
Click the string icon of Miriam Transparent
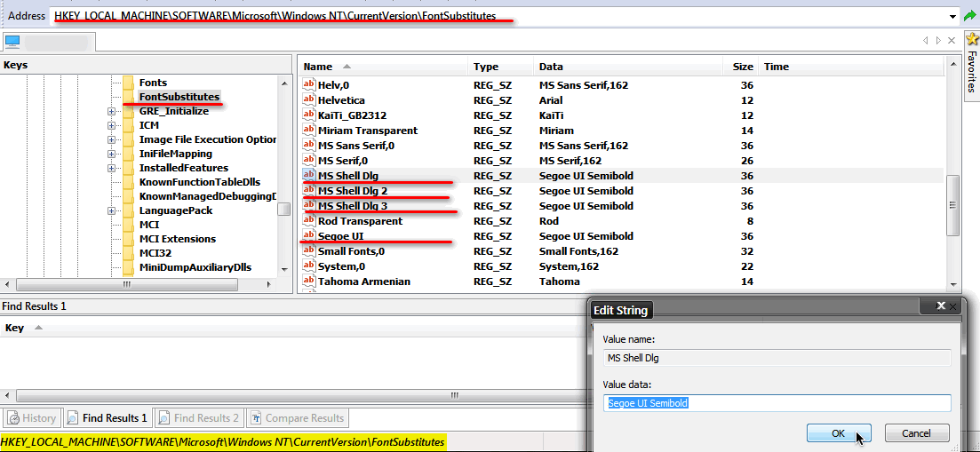(309, 131)
